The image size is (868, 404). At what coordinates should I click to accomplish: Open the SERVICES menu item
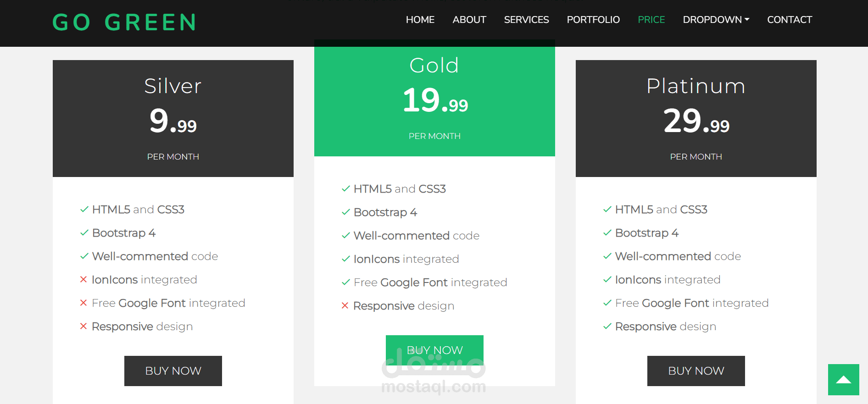(526, 20)
